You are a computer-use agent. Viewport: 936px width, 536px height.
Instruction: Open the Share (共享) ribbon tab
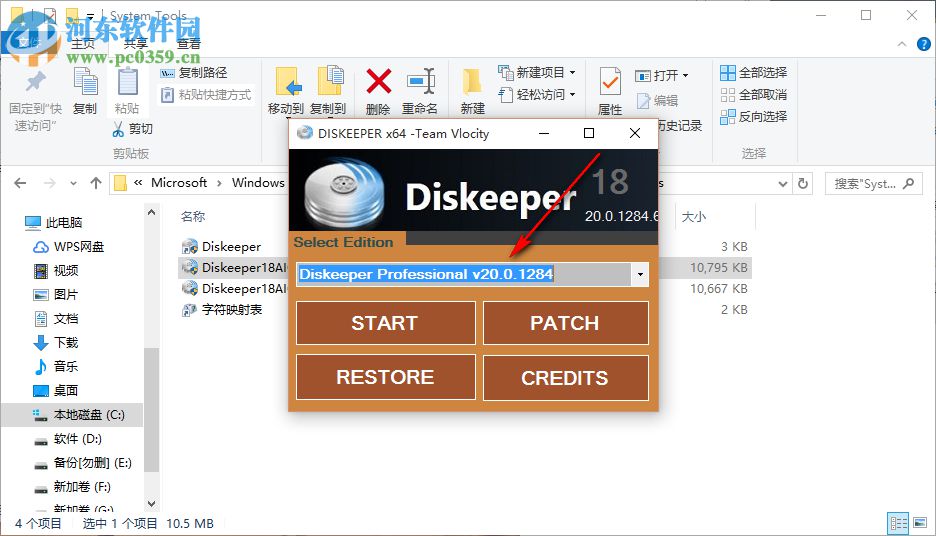click(x=136, y=44)
